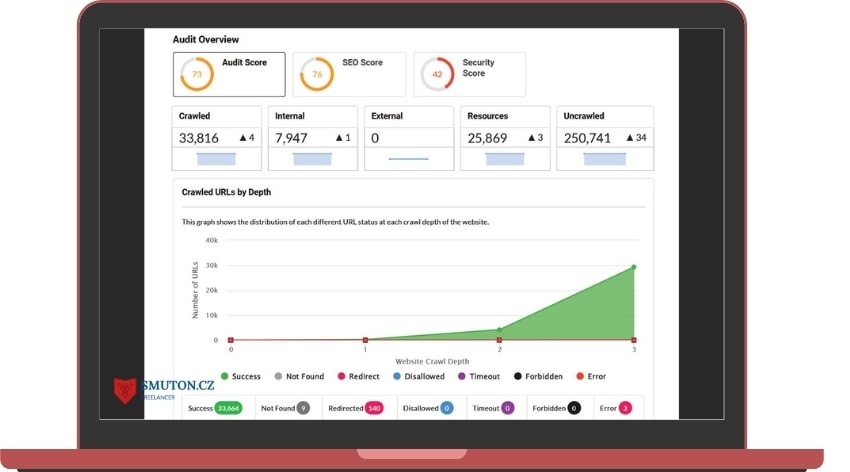Switch to the SEO Score card

(349, 74)
